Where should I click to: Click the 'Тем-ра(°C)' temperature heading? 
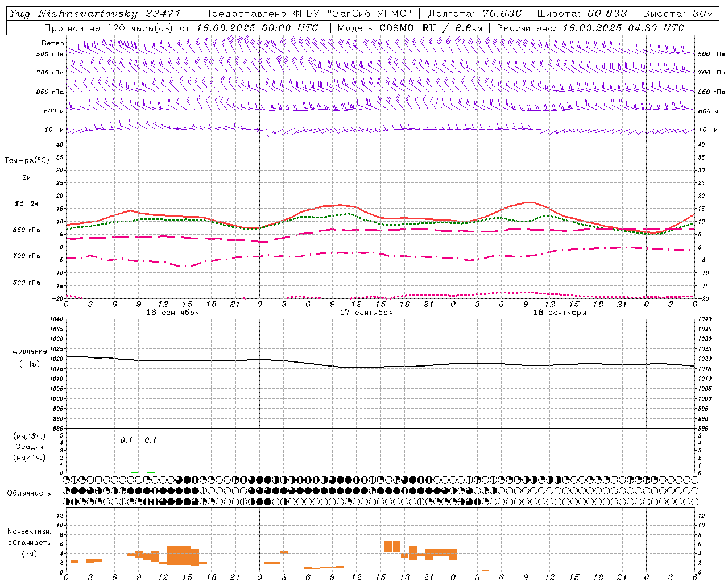(x=27, y=160)
